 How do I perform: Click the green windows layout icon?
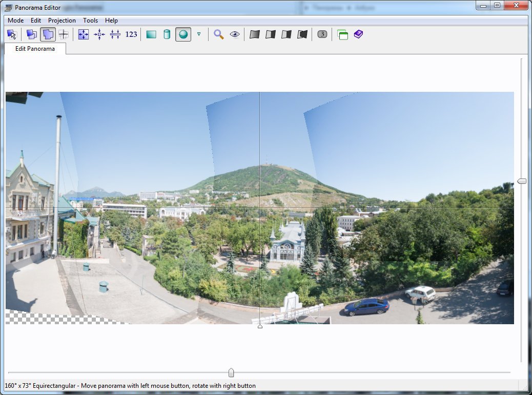point(343,34)
